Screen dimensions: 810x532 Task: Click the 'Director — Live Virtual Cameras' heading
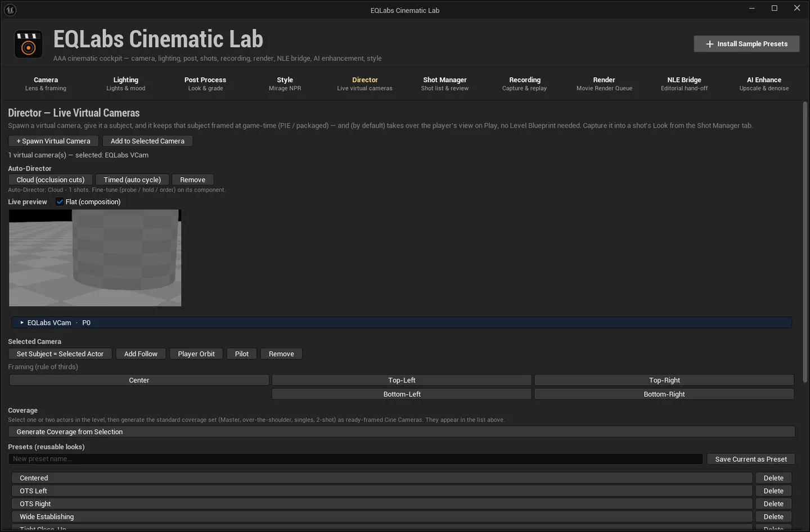74,113
